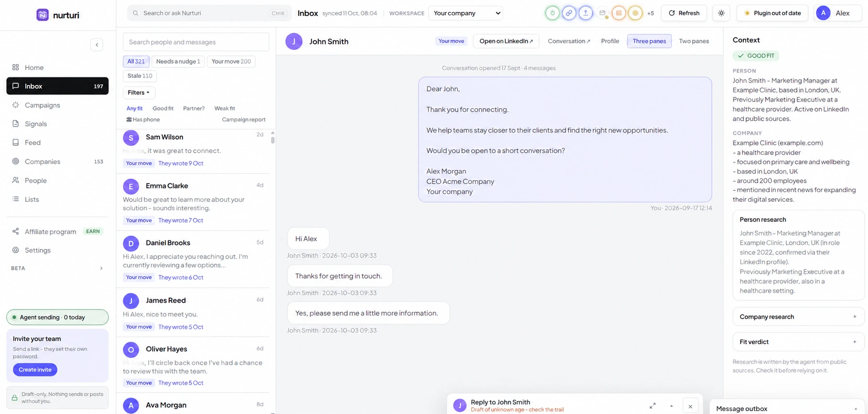Image resolution: width=868 pixels, height=414 pixels.
Task: Select the Good fit filter
Action: coord(163,109)
